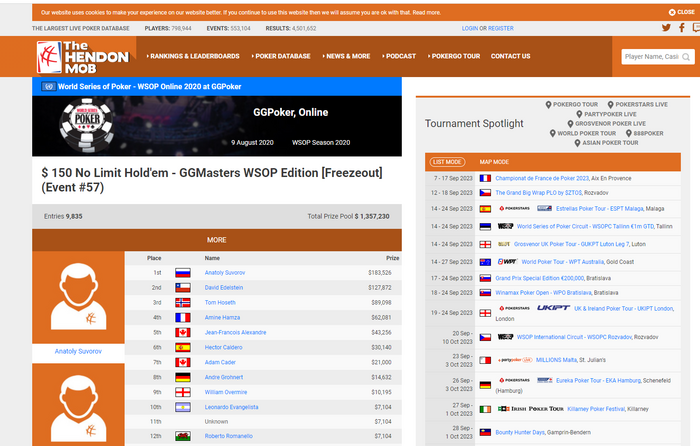Click the PokerGO Tour map pin icon

tap(548, 104)
